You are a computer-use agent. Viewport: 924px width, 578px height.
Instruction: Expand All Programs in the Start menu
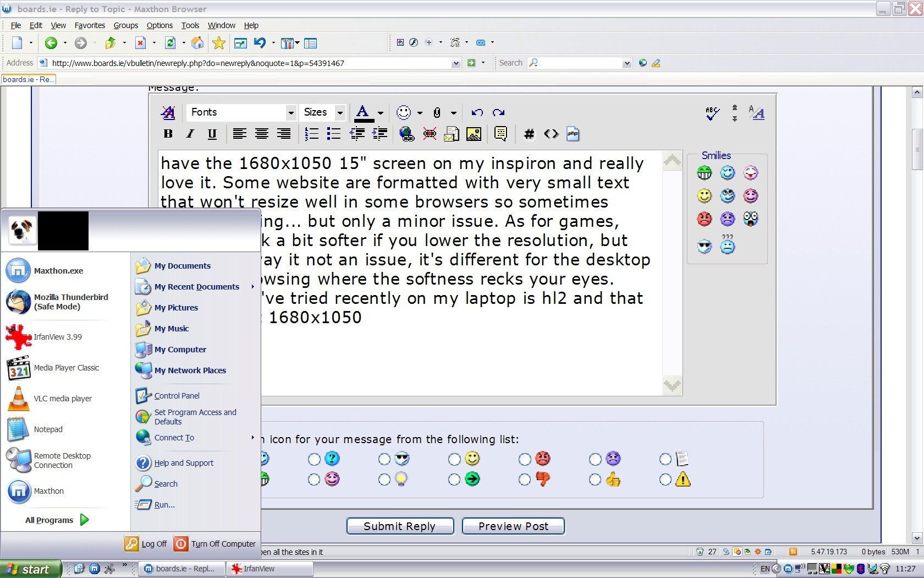pos(57,520)
